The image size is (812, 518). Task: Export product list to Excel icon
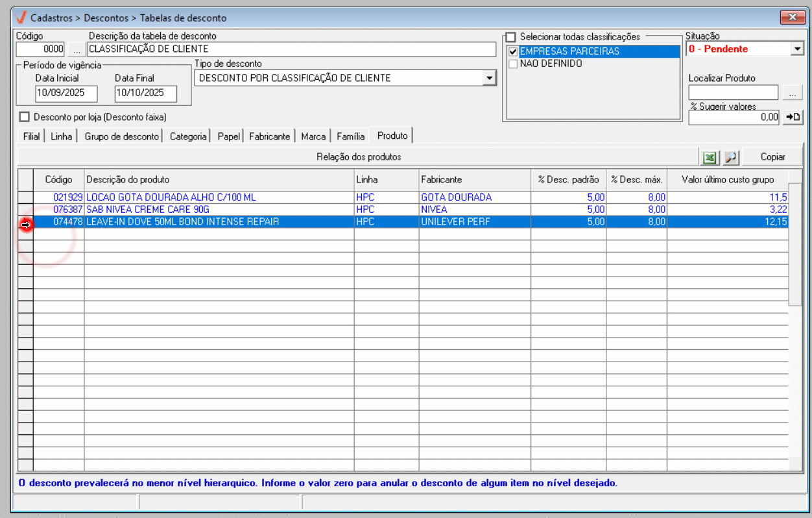click(710, 157)
